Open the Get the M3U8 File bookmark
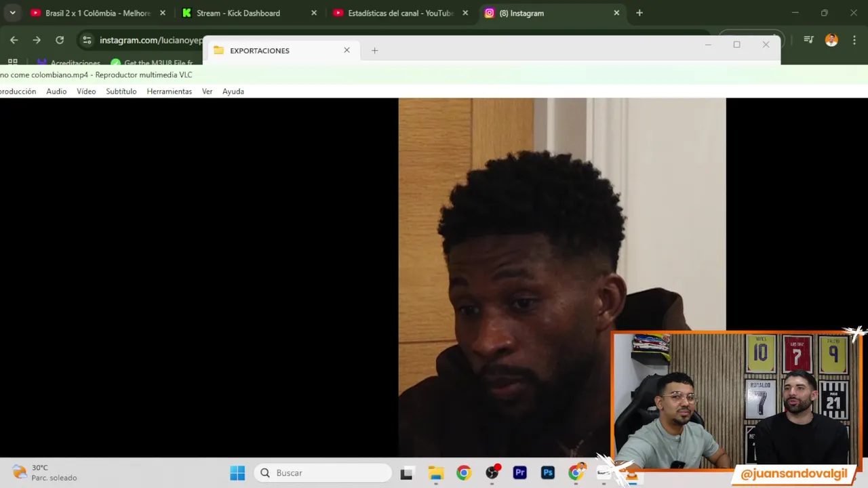 [152, 63]
